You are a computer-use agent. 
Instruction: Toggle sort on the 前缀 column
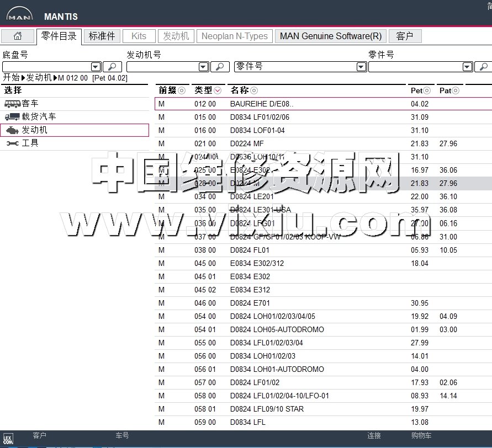pyautogui.click(x=181, y=90)
